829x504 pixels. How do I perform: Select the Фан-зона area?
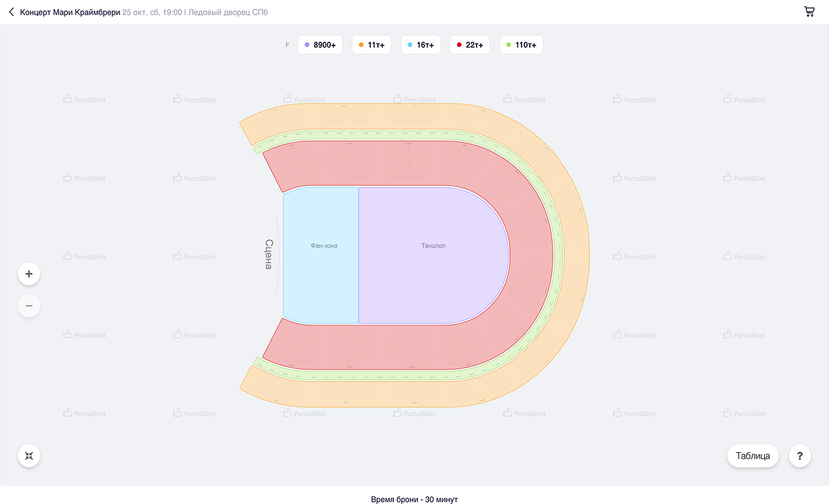[323, 246]
